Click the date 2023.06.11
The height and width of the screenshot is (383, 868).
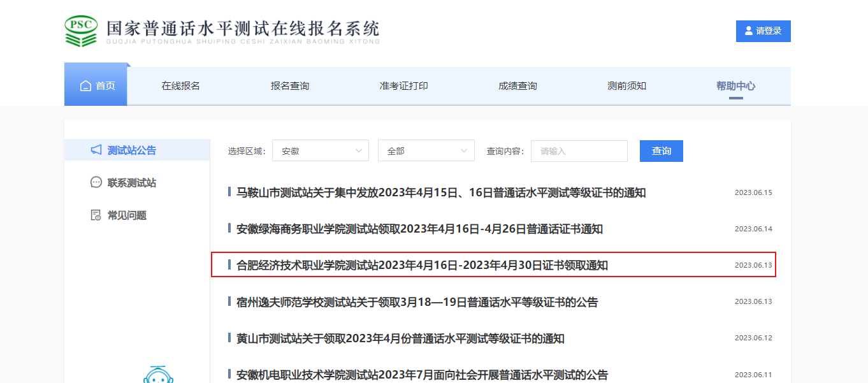753,375
